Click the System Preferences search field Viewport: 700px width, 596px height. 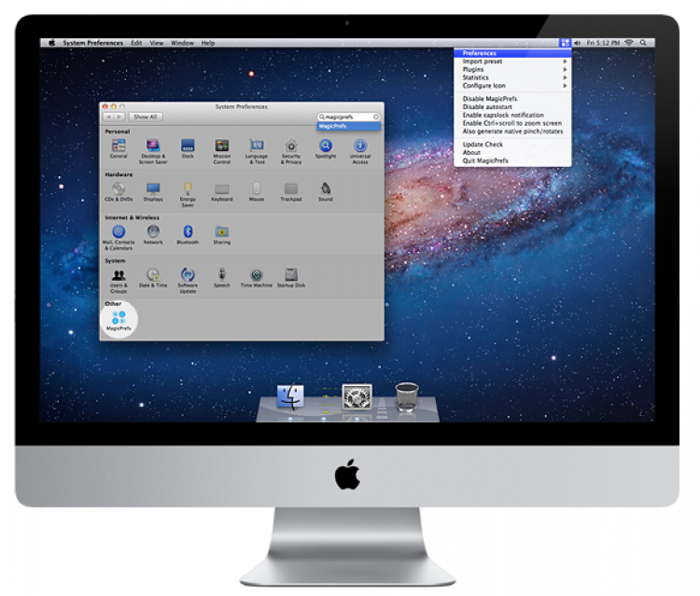tap(349, 117)
